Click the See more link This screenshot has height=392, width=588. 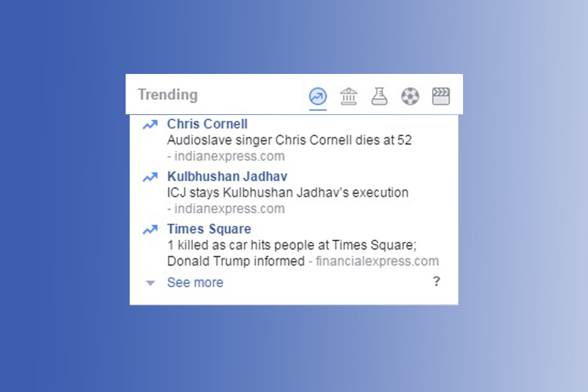(x=195, y=282)
